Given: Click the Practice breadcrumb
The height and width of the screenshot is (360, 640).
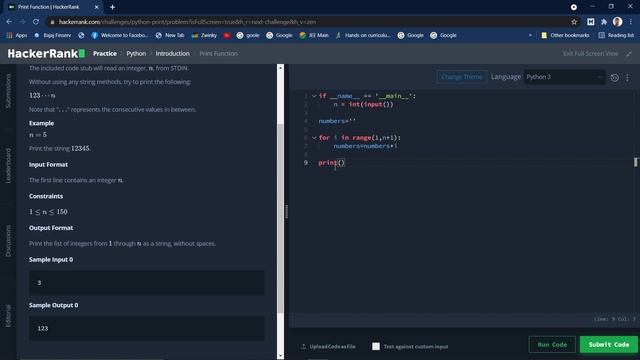Looking at the screenshot, I should coord(105,53).
